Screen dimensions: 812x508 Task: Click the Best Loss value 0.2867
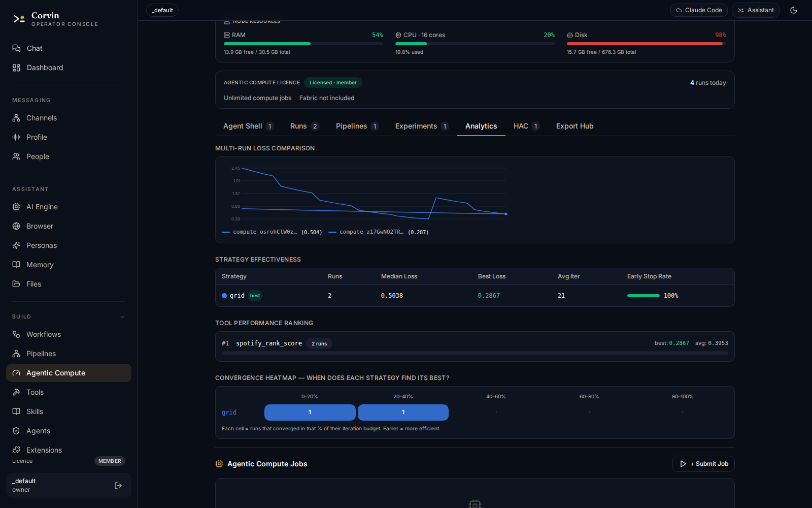489,296
